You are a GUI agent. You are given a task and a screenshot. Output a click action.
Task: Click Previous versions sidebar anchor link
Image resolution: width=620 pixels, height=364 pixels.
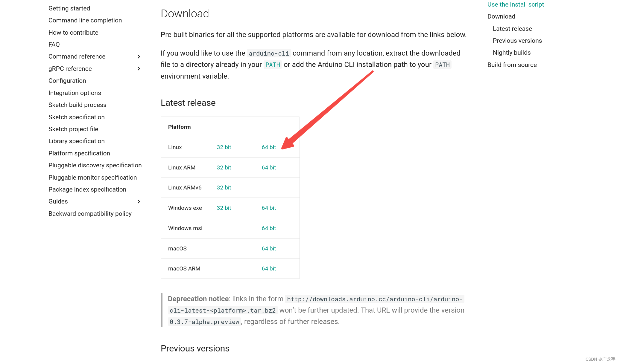(x=517, y=40)
